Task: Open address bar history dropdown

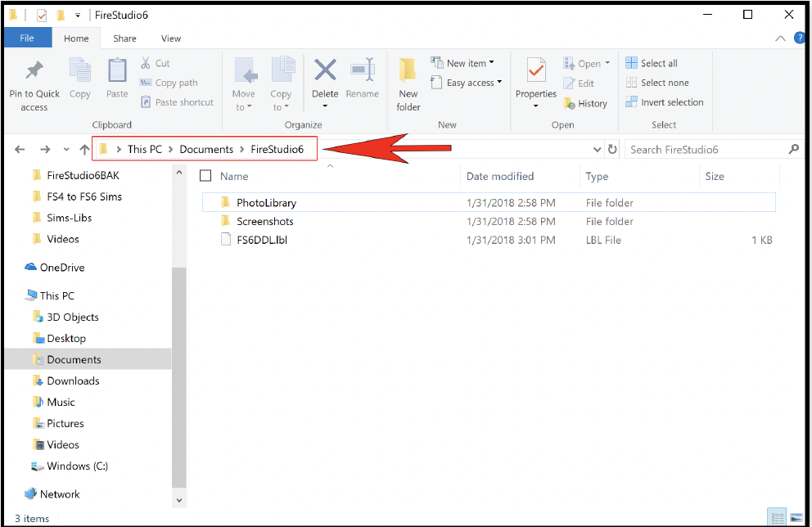Action: coord(597,150)
